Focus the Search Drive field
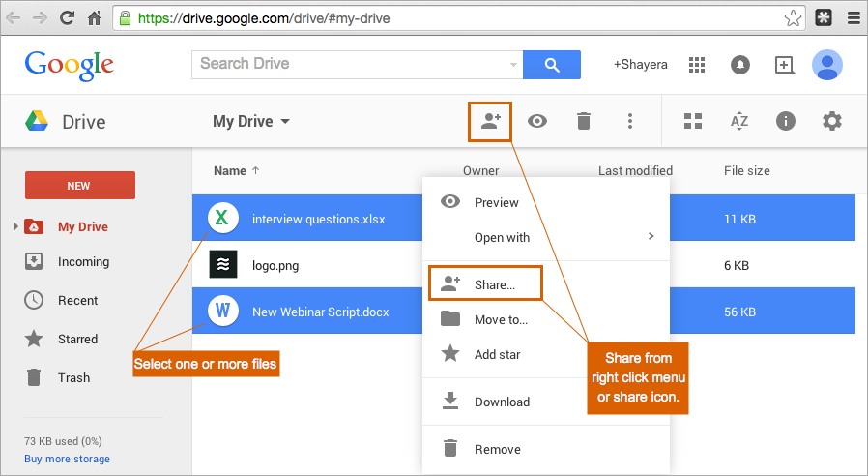The height and width of the screenshot is (476, 868). (351, 64)
